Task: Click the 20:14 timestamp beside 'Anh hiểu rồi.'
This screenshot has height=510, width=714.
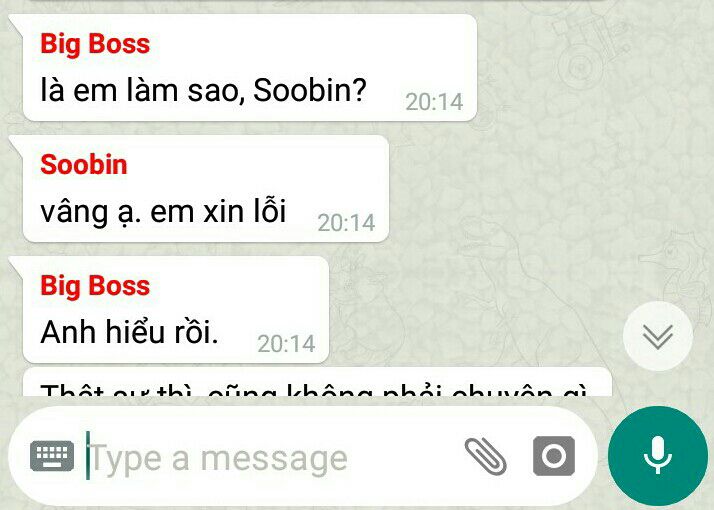Action: 286,344
